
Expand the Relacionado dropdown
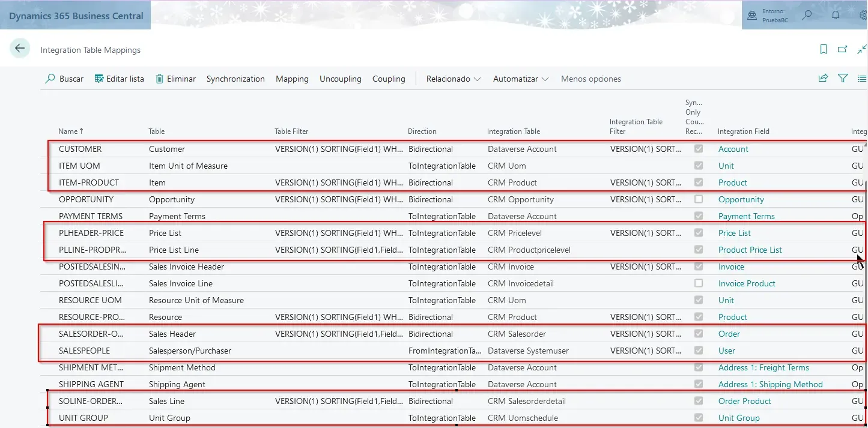(454, 79)
